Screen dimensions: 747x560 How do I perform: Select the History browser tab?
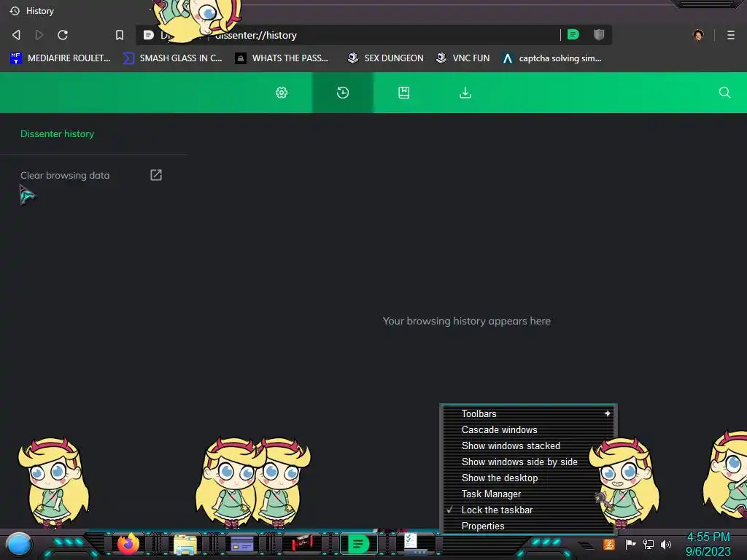[x=31, y=10]
